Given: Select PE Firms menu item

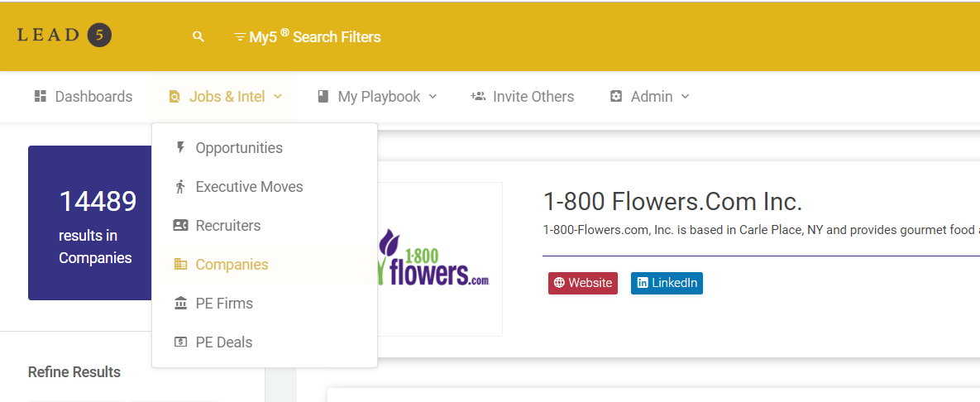Looking at the screenshot, I should coord(265,304).
